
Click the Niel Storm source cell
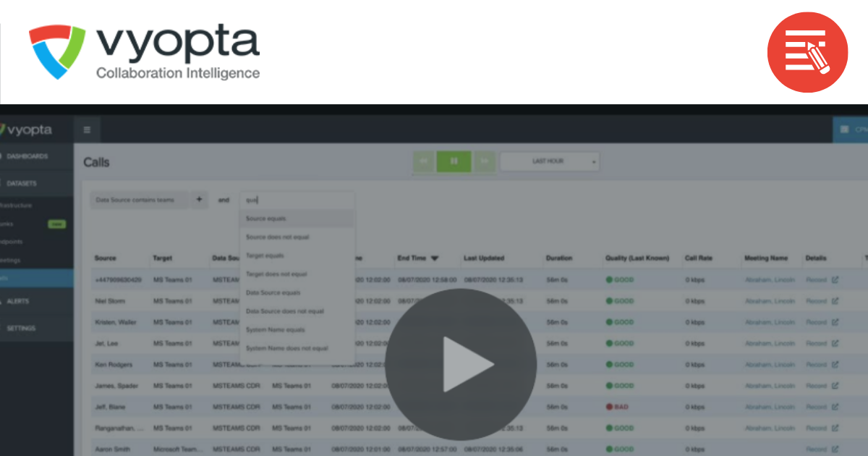(x=110, y=301)
